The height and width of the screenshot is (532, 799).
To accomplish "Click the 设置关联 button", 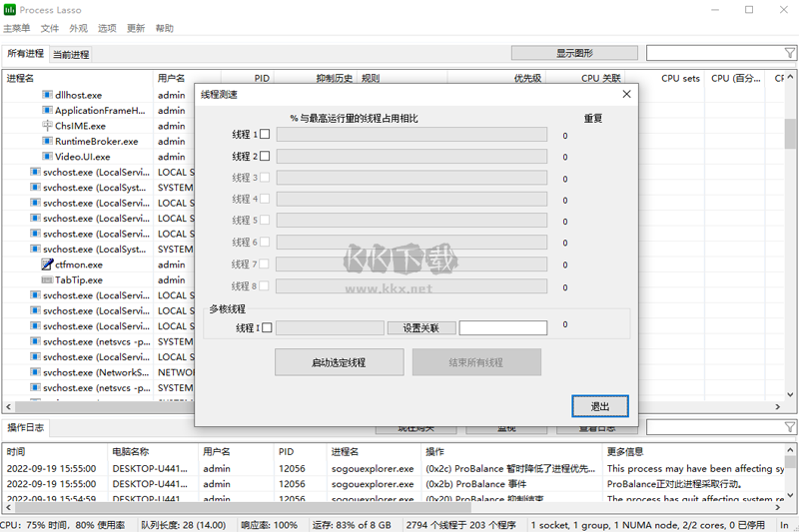I will point(420,327).
